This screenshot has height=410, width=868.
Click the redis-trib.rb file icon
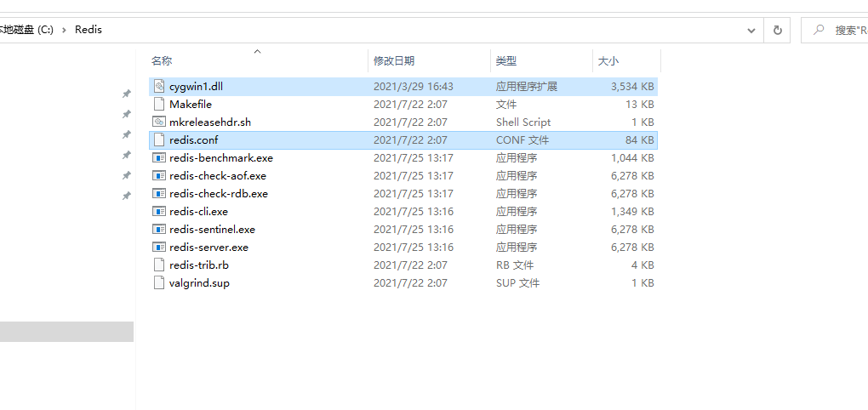(x=159, y=265)
